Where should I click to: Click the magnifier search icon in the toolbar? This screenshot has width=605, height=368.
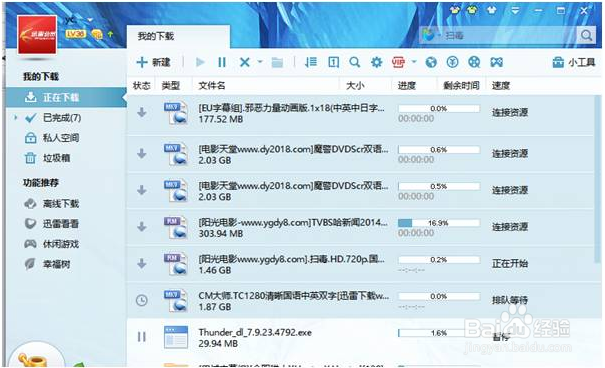click(x=355, y=62)
